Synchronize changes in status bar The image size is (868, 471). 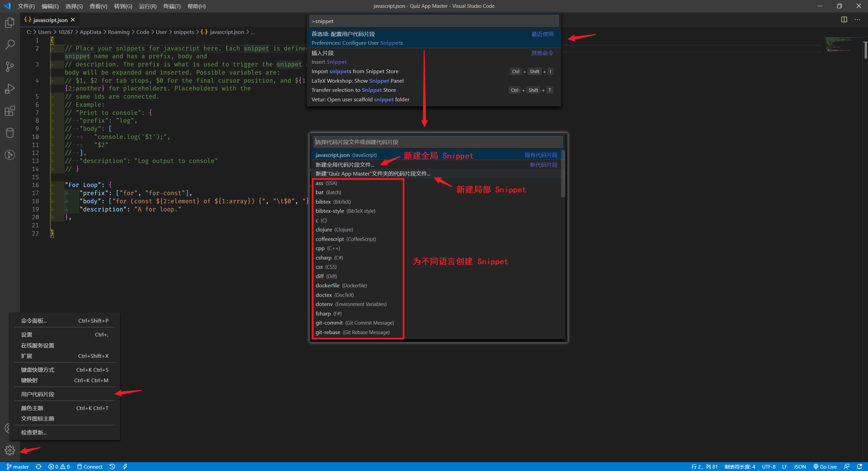coord(39,467)
